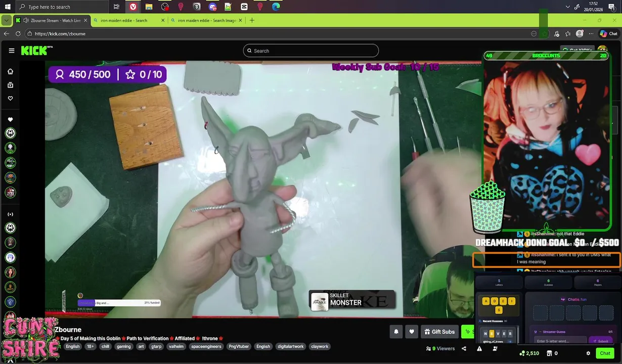Select the spaceengineers tag
This screenshot has width=622, height=364.
[206, 347]
